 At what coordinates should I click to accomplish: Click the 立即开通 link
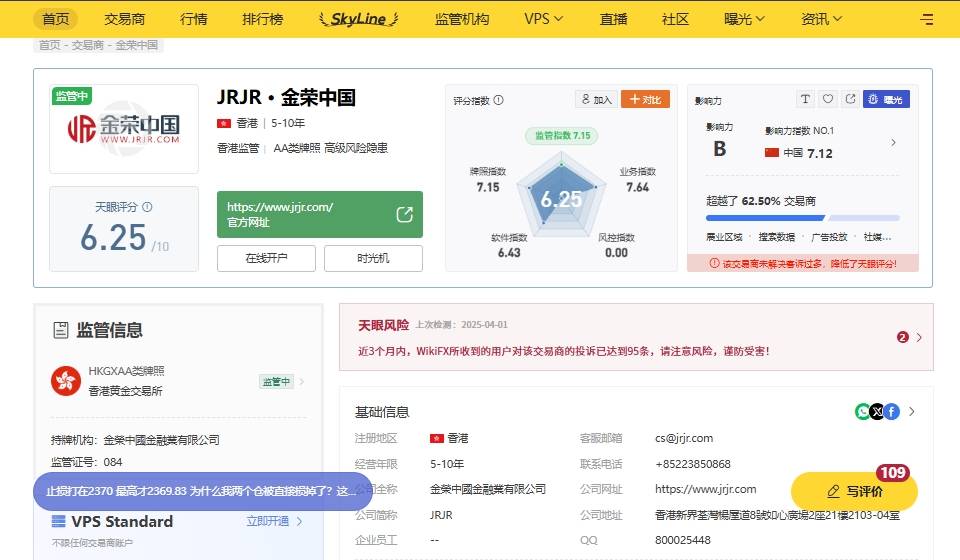[268, 521]
